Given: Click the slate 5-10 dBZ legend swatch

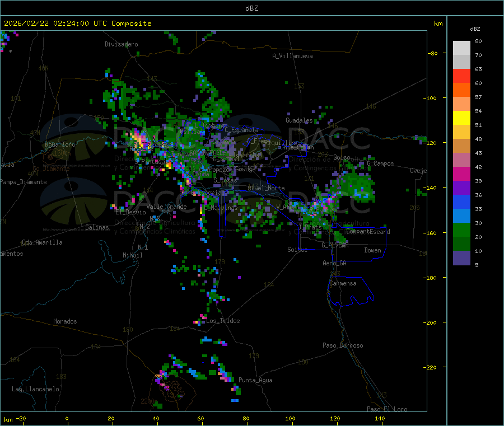Looking at the screenshot, I should pos(461,258).
